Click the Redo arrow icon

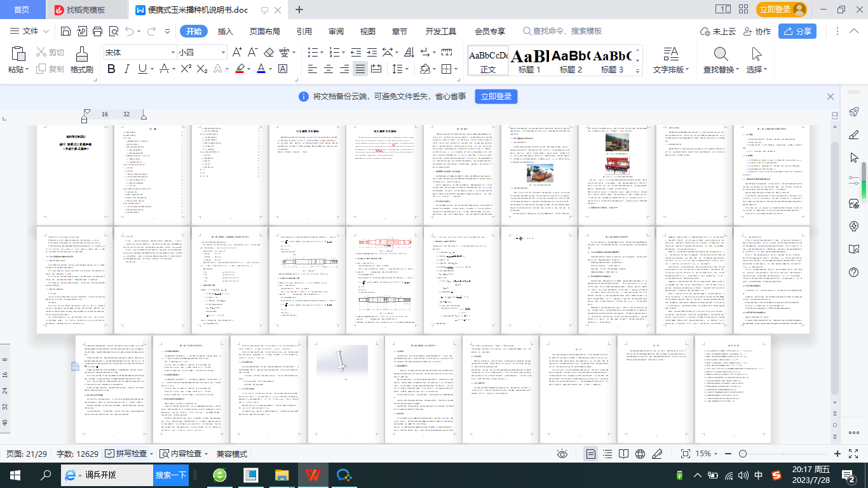click(153, 31)
